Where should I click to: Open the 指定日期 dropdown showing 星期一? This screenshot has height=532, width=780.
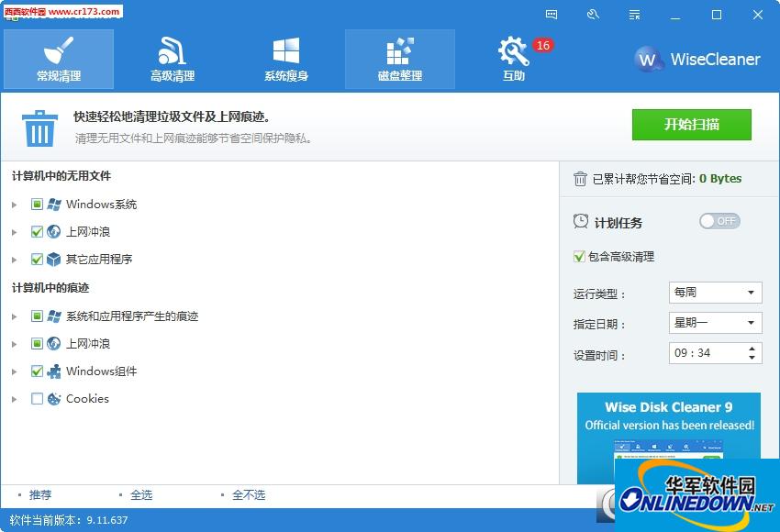click(x=716, y=323)
